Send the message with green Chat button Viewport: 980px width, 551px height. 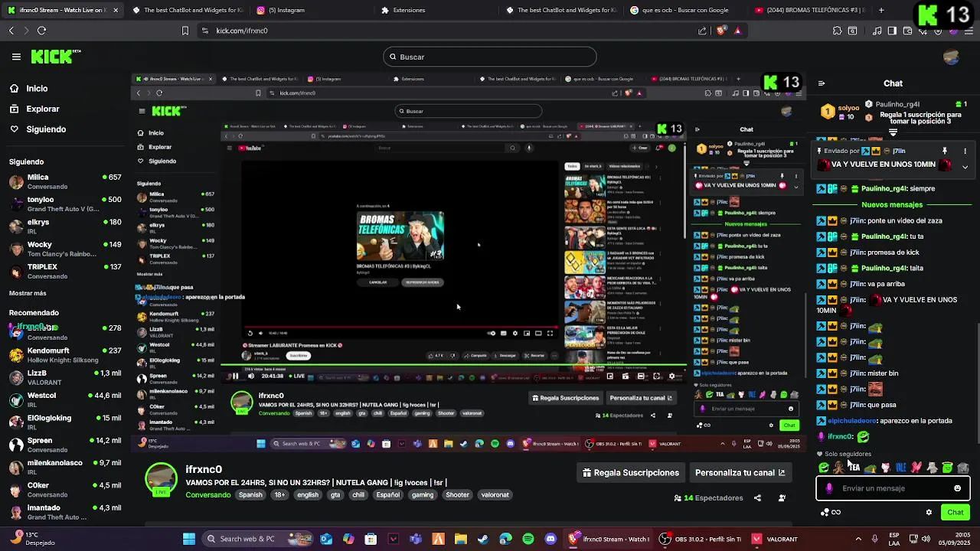pos(955,513)
